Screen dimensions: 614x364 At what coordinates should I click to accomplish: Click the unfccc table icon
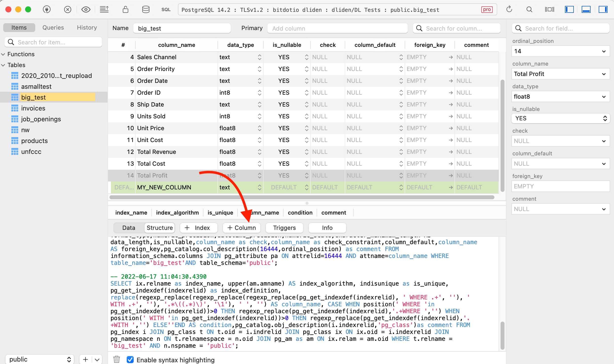15,152
